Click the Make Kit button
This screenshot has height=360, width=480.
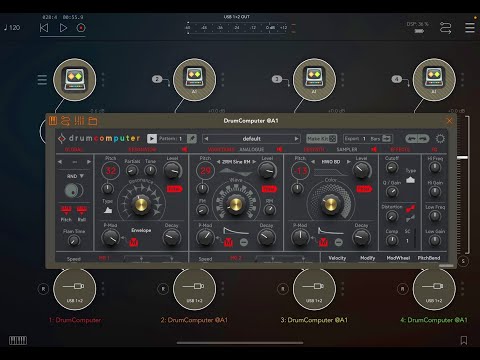tap(321, 139)
